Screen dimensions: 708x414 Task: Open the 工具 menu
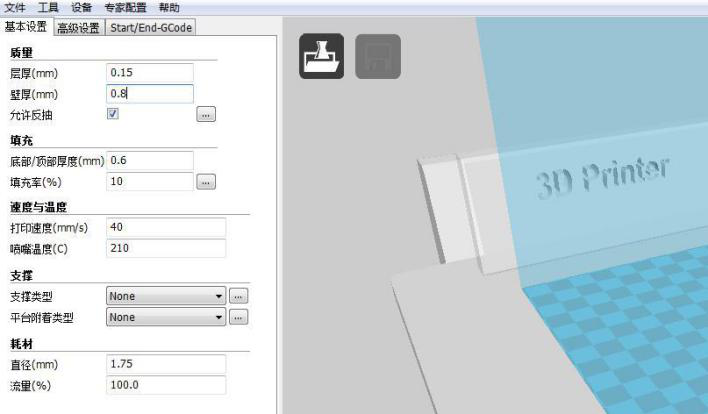coord(49,8)
